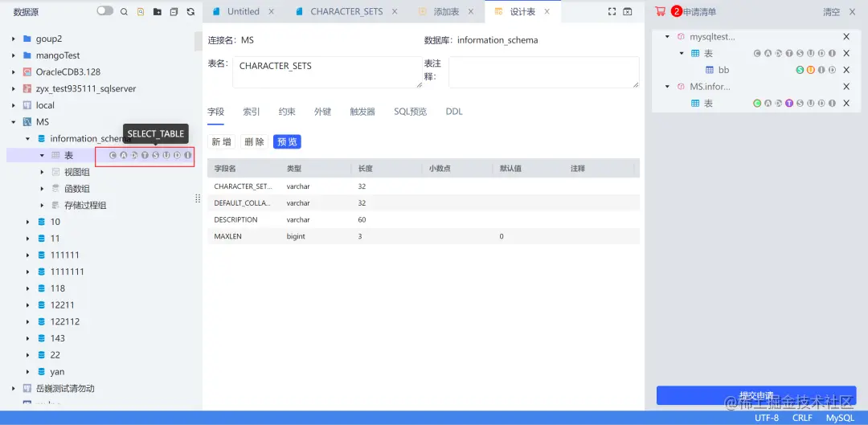868x425 pixels.
Task: Click the OracleCDB3.128 connection icon
Action: pos(27,72)
